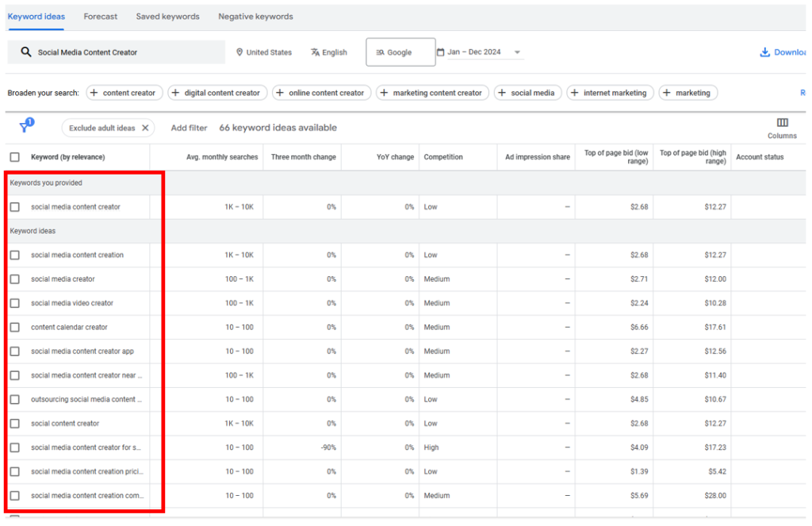Change the English language setting

click(329, 52)
